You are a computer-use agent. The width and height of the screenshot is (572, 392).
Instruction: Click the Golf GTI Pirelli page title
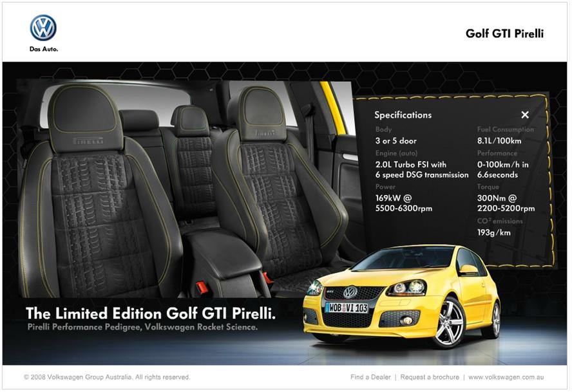point(504,33)
